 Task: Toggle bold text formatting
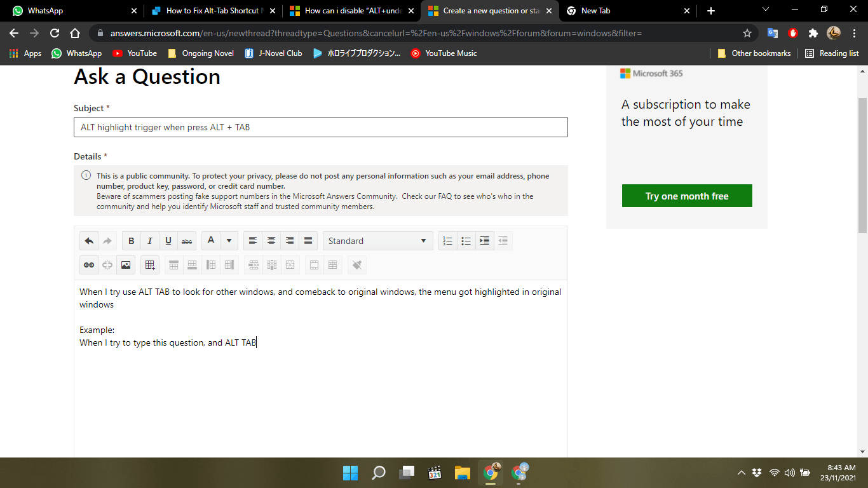click(x=131, y=241)
